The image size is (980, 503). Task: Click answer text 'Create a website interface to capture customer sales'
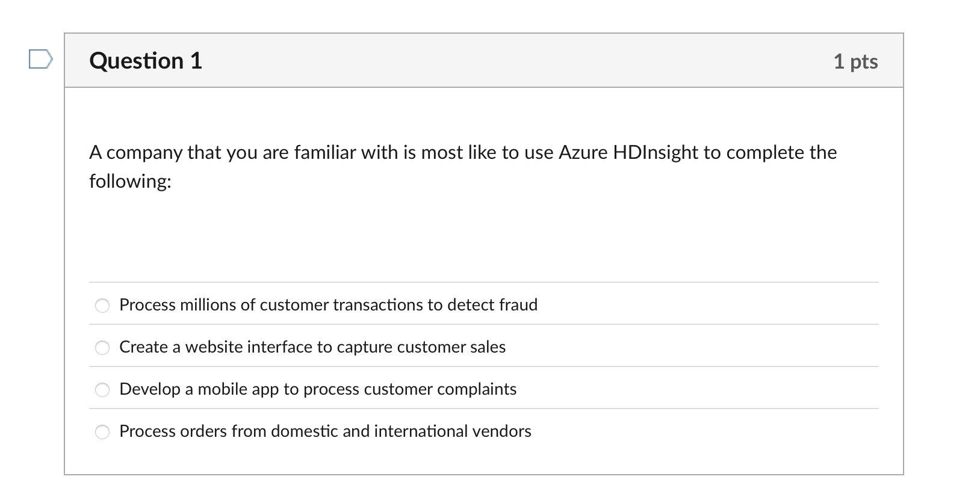coord(312,347)
